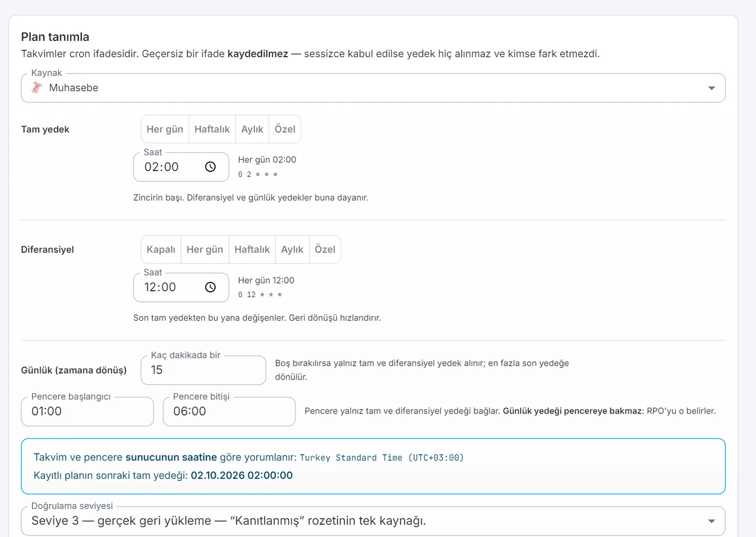Click the Muhasebe source icon
Viewport: 756px width, 537px height.
pyautogui.click(x=37, y=88)
